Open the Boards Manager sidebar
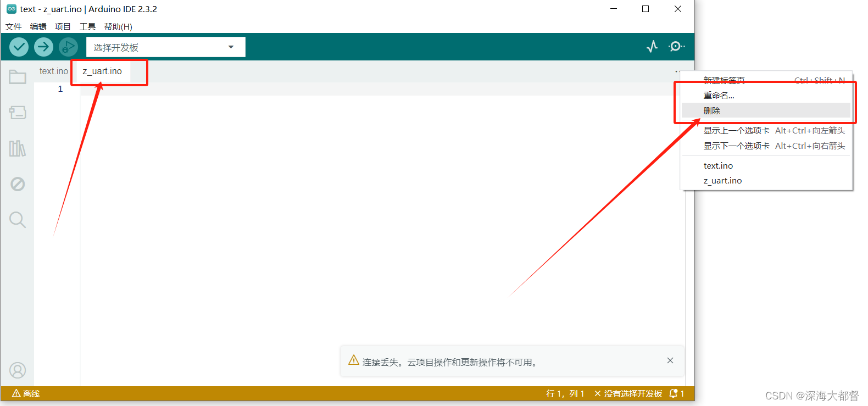Image resolution: width=868 pixels, height=406 pixels. pos(18,113)
